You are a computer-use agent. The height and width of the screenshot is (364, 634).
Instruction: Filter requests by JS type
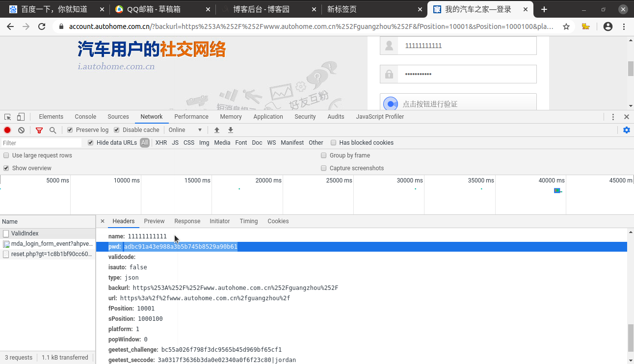click(175, 143)
